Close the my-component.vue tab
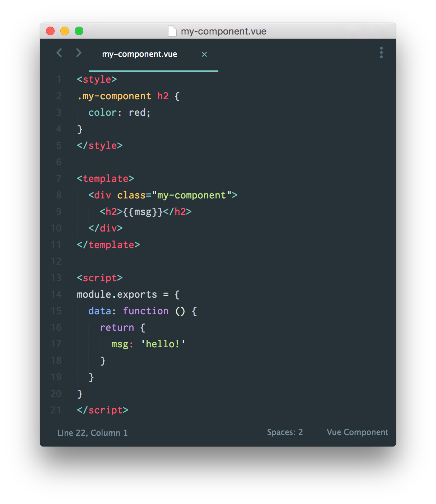Screen dimensions: 436x504 tap(204, 54)
